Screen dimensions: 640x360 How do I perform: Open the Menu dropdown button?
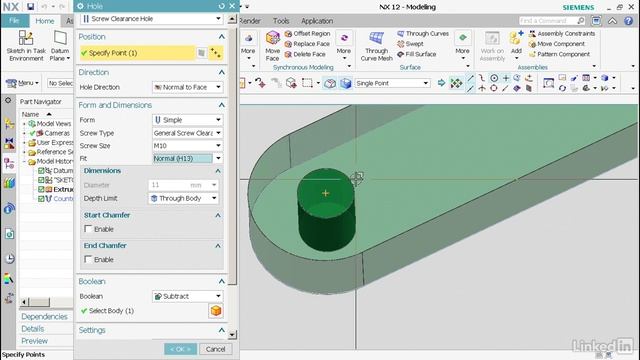22,83
